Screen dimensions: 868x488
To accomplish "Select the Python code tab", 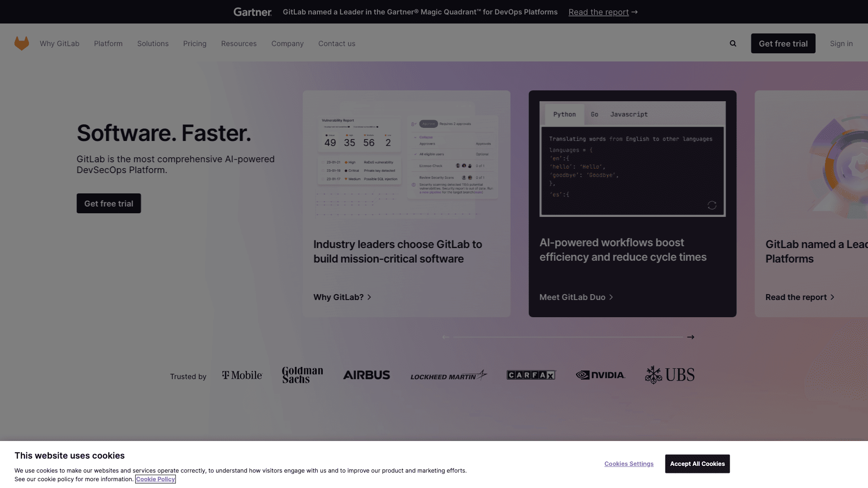I will (565, 114).
